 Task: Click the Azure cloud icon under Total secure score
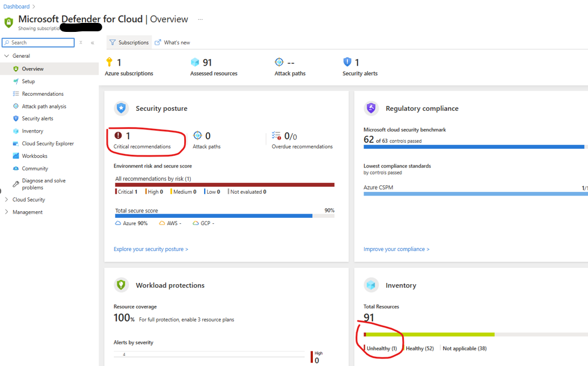point(118,223)
